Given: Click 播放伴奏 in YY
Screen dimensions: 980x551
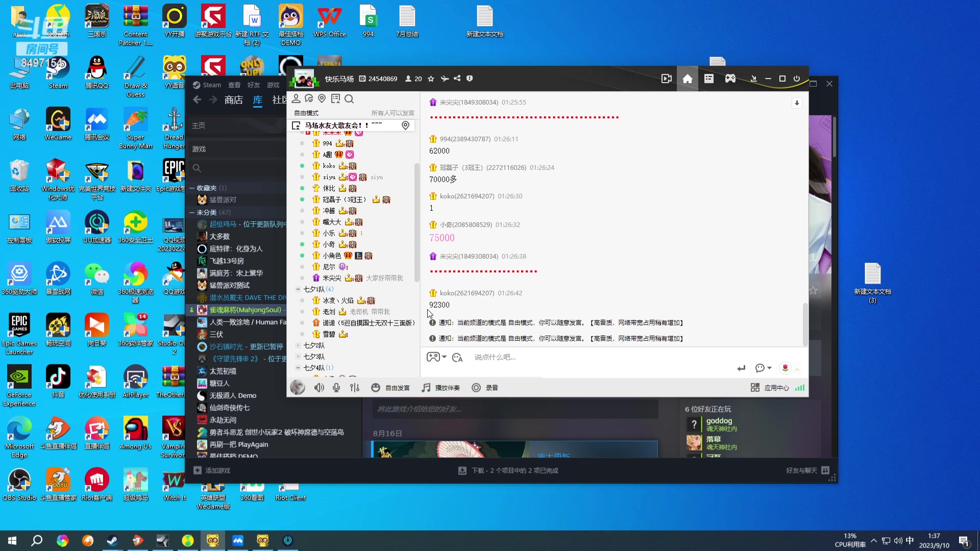Looking at the screenshot, I should 440,388.
